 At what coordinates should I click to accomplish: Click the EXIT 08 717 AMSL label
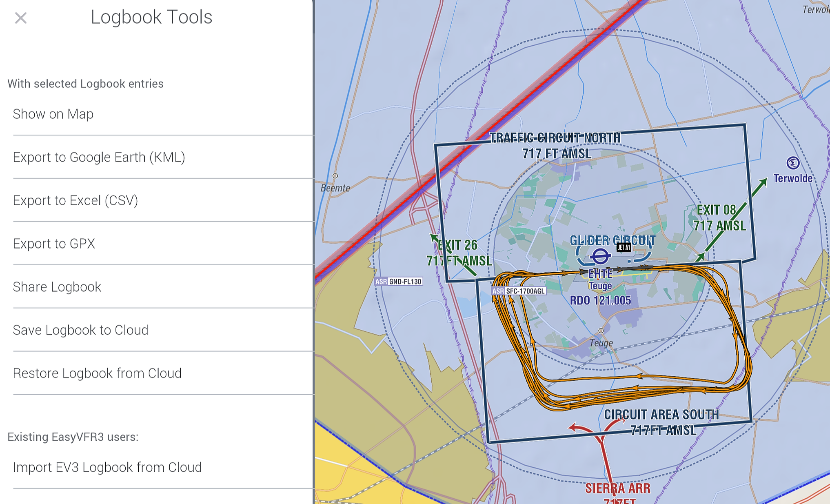719,218
